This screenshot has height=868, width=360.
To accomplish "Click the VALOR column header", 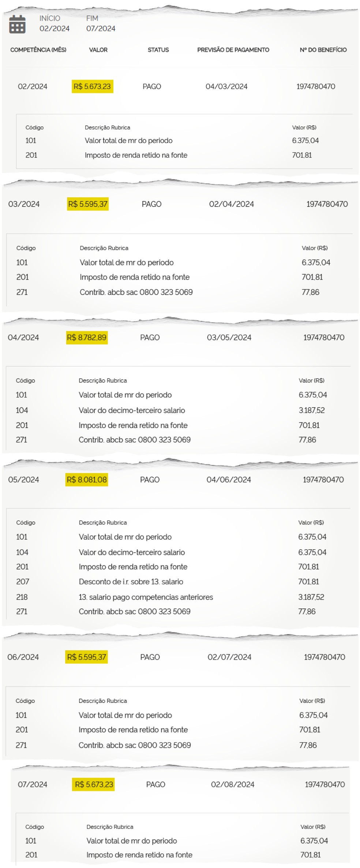I will (x=98, y=50).
